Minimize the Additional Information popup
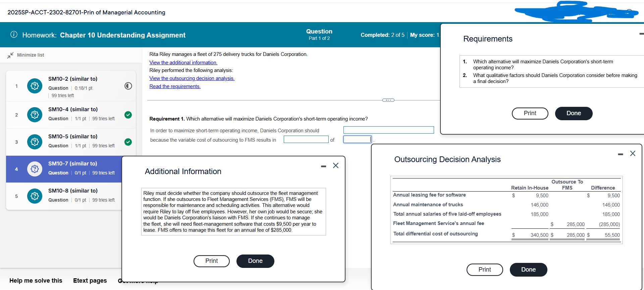 (x=323, y=166)
